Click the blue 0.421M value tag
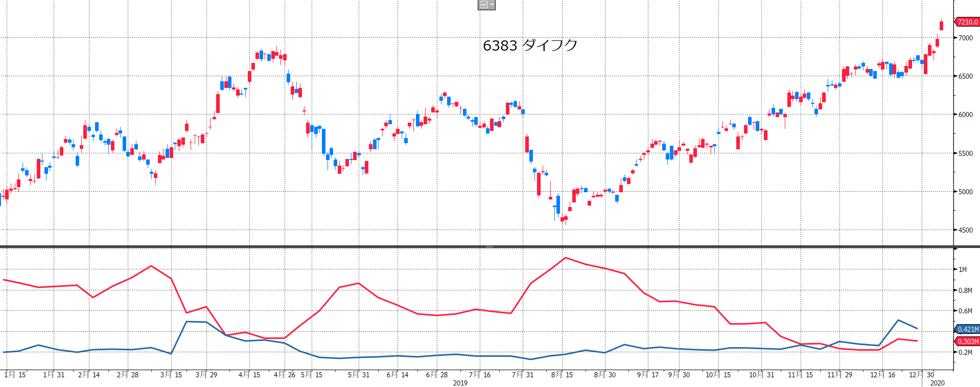 coord(968,329)
